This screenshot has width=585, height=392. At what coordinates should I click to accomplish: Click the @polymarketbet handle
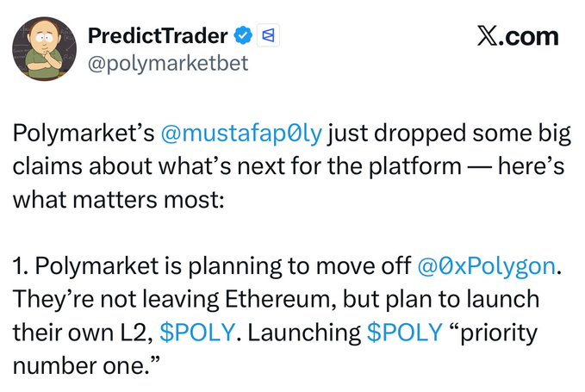pyautogui.click(x=161, y=65)
